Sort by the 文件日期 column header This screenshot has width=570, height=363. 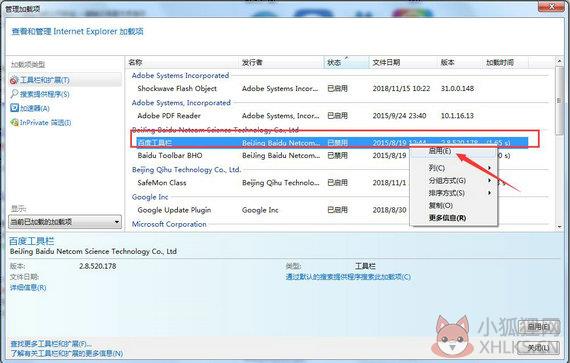click(403, 62)
